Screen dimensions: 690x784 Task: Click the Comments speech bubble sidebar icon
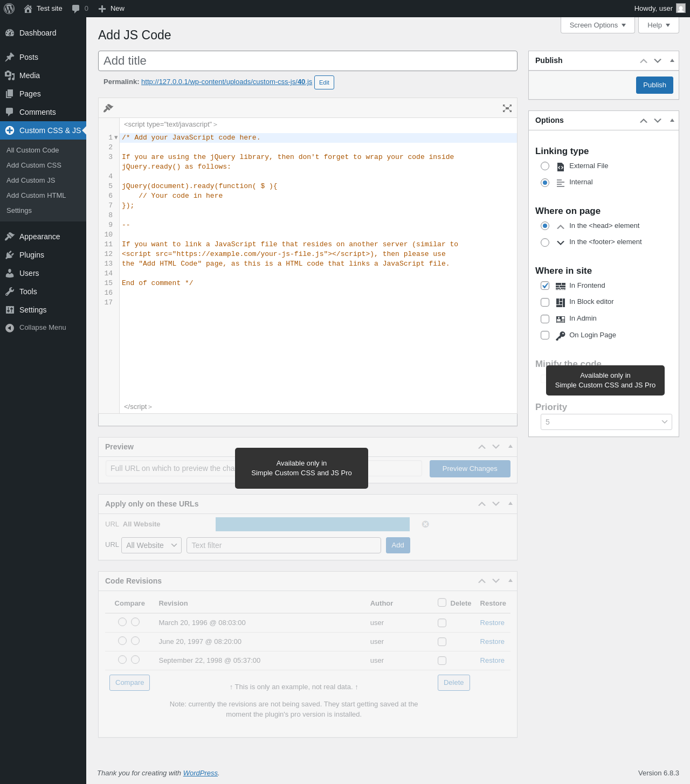[10, 112]
